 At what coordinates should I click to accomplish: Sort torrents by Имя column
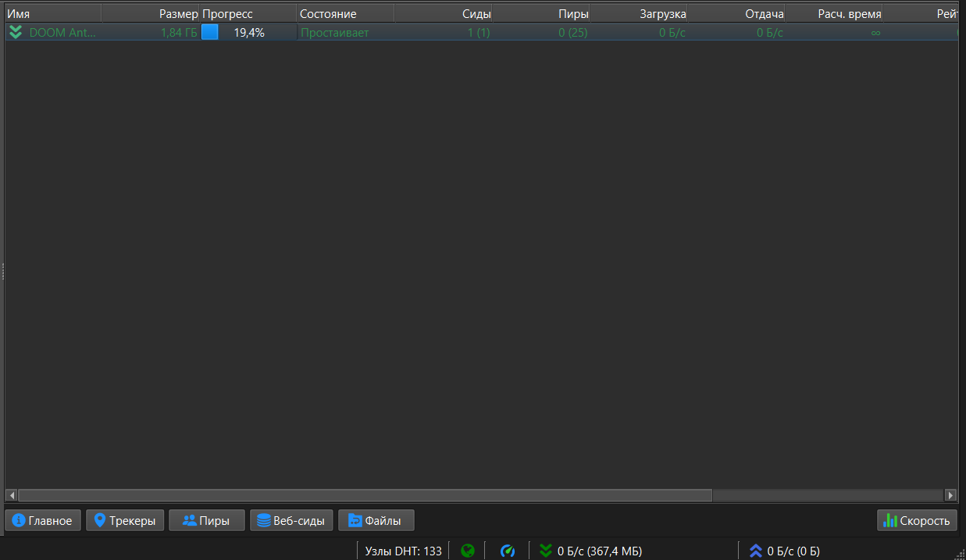53,14
